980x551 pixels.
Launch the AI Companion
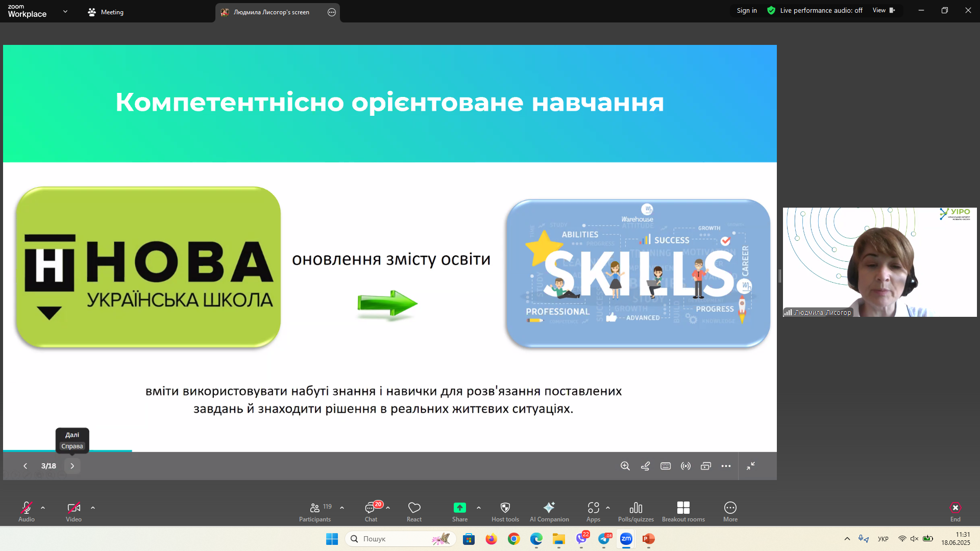pyautogui.click(x=549, y=511)
